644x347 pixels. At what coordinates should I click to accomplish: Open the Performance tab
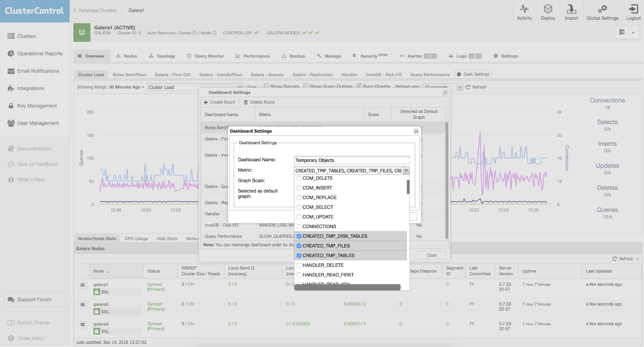coord(253,56)
